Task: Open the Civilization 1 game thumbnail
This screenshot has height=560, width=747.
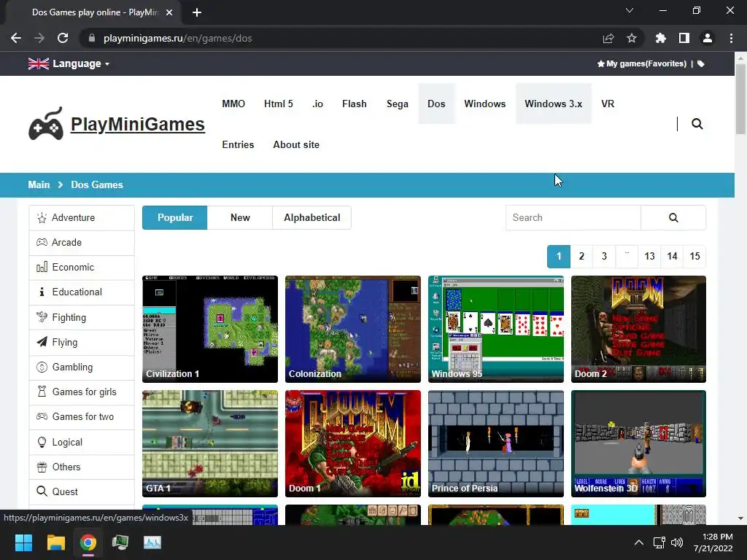Action: pyautogui.click(x=209, y=329)
